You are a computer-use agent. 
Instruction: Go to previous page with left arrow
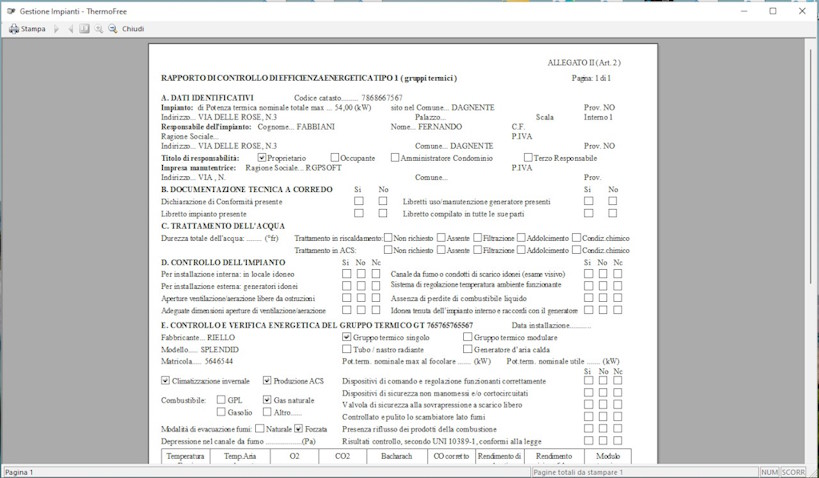[71, 29]
